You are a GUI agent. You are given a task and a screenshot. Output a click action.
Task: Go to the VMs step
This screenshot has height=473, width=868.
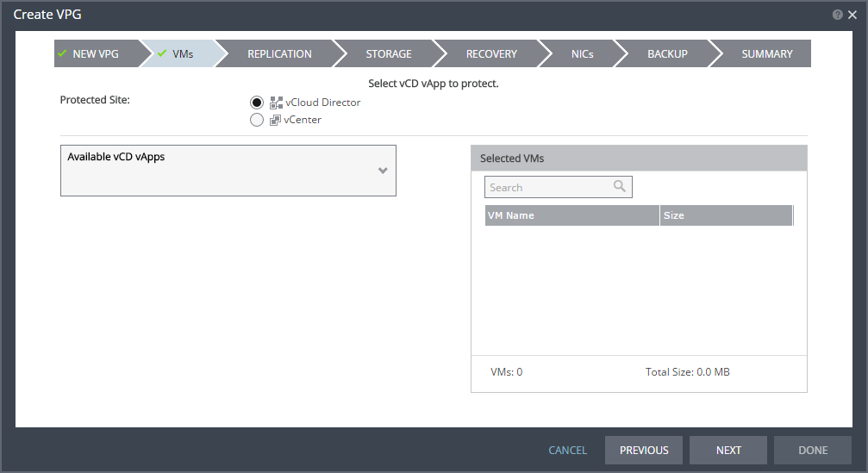pyautogui.click(x=183, y=53)
